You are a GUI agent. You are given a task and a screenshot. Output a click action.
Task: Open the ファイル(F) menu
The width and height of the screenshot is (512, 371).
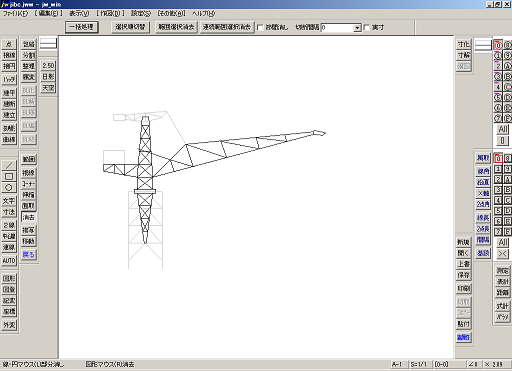(x=15, y=14)
